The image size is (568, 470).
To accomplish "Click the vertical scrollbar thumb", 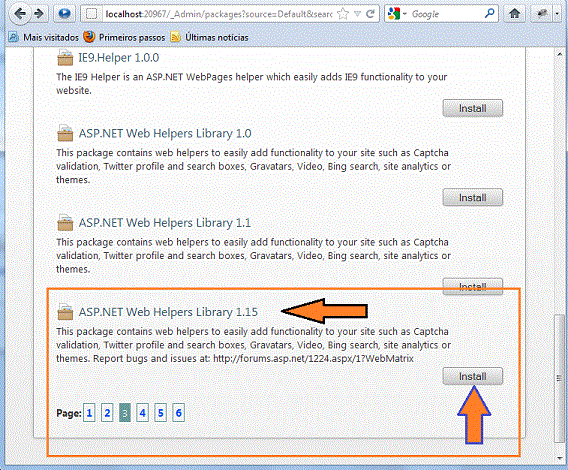I will tap(559, 379).
